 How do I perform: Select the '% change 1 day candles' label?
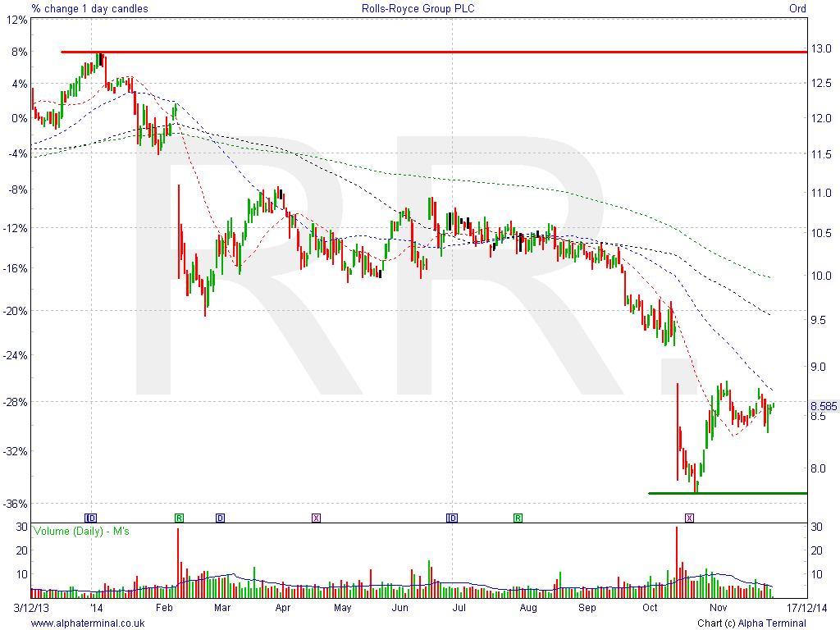(89, 8)
